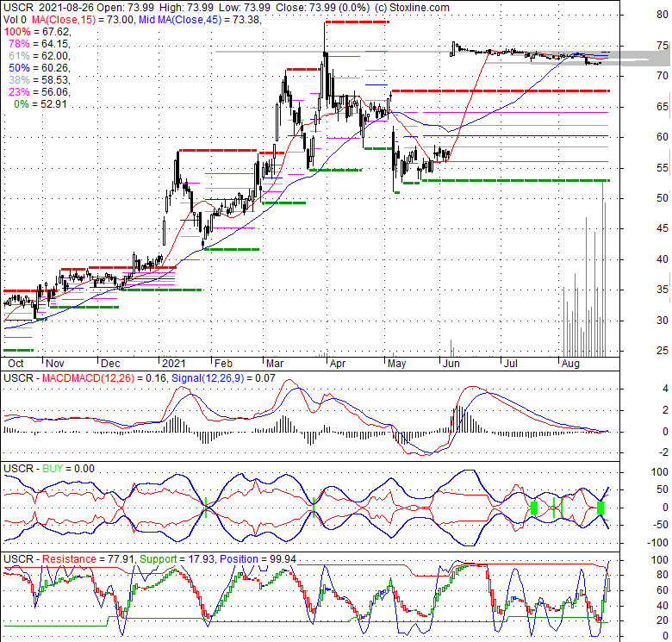Click the 'Vol 0' volume label

tap(15, 20)
